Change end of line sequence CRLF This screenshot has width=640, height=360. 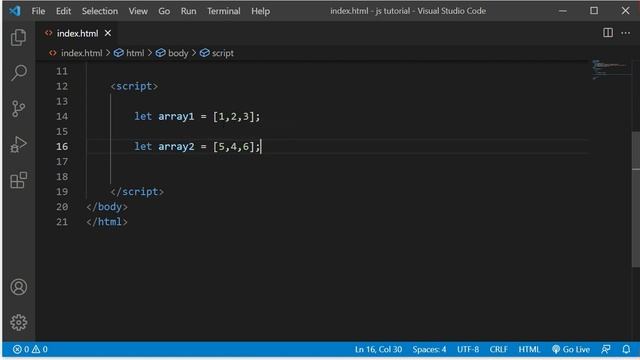(x=498, y=349)
